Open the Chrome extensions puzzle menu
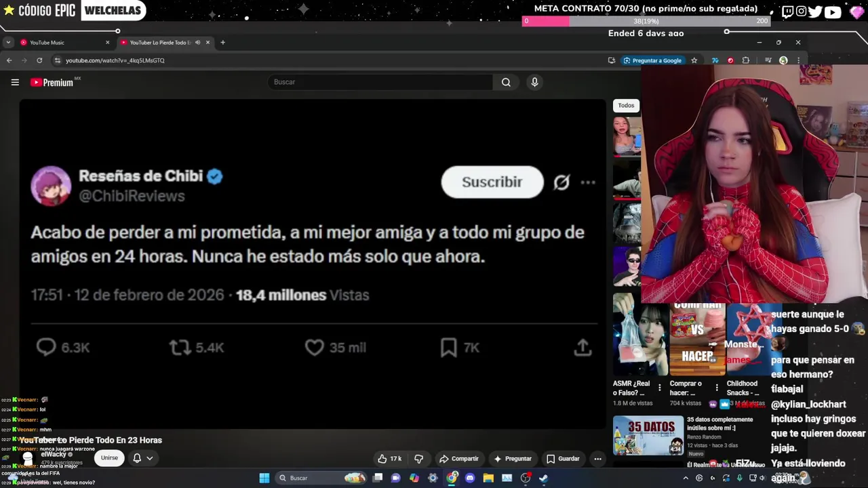Screen dimensions: 868x488 coord(746,60)
